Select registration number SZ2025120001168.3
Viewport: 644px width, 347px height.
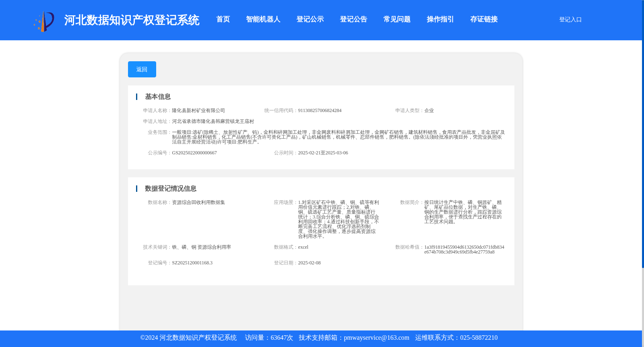click(192, 263)
